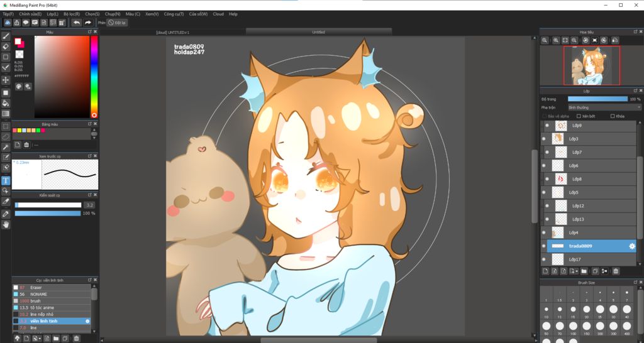
Task: Click the cloud save icon in top toolbar
Action: pos(8,23)
